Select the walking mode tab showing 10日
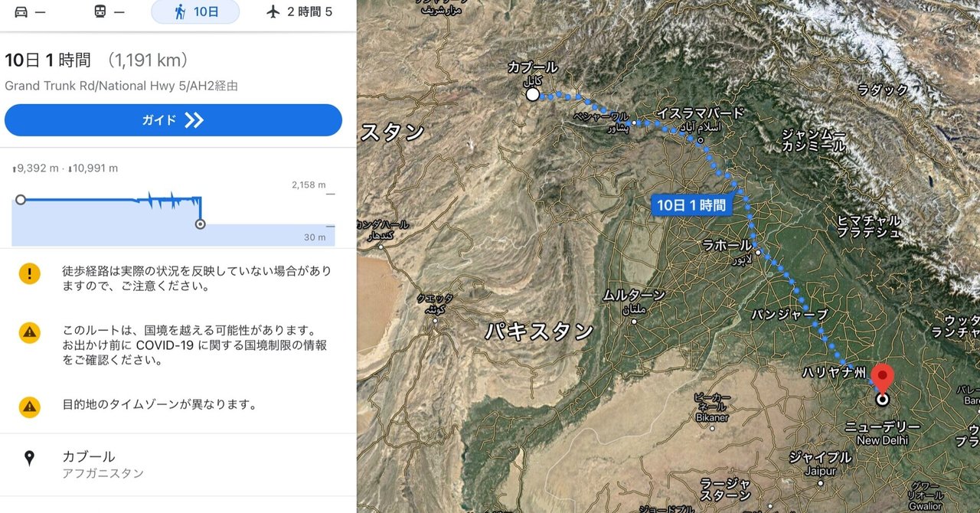Image resolution: width=980 pixels, height=513 pixels. (x=195, y=11)
